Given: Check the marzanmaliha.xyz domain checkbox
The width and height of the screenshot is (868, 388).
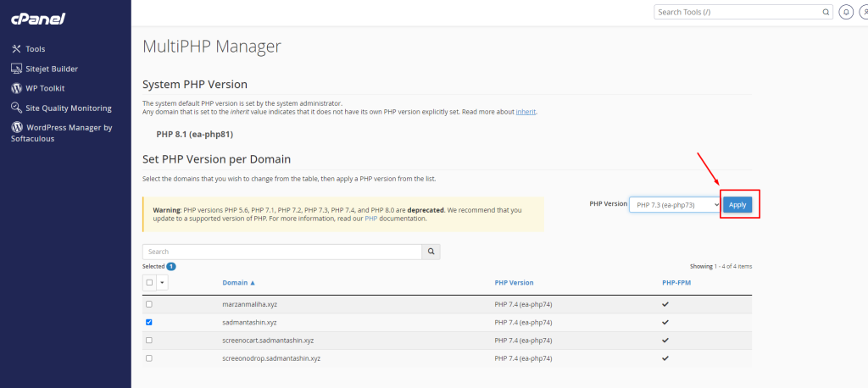Looking at the screenshot, I should (x=149, y=304).
